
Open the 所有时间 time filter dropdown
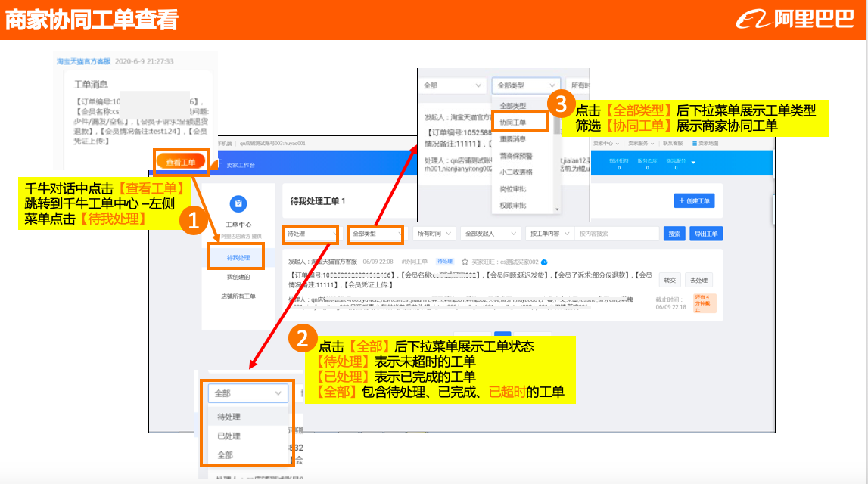click(434, 234)
